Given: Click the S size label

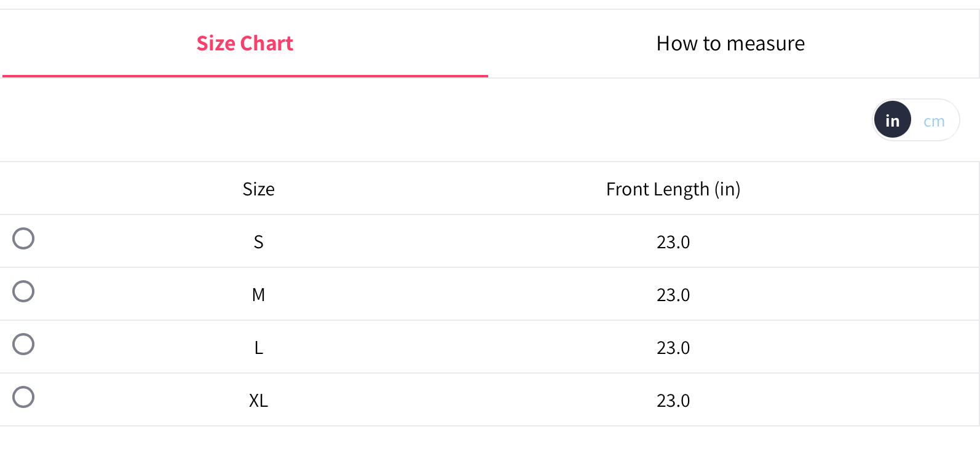Looking at the screenshot, I should click(258, 242).
